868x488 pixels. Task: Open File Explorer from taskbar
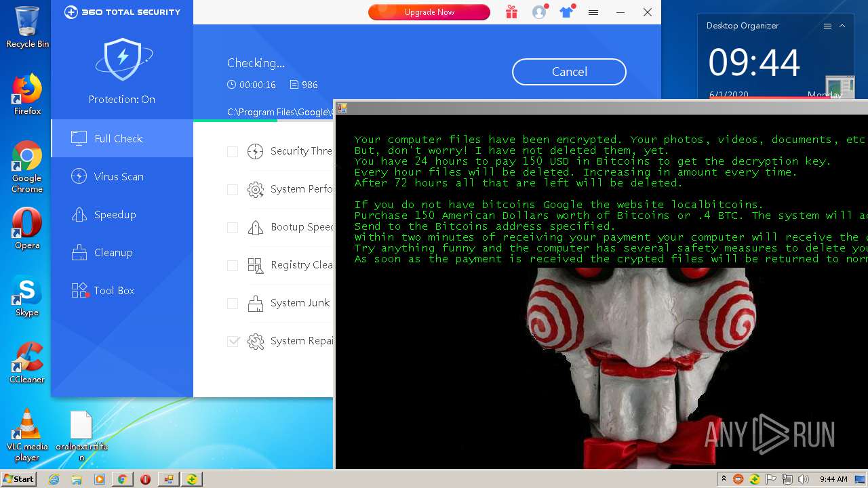coord(77,479)
